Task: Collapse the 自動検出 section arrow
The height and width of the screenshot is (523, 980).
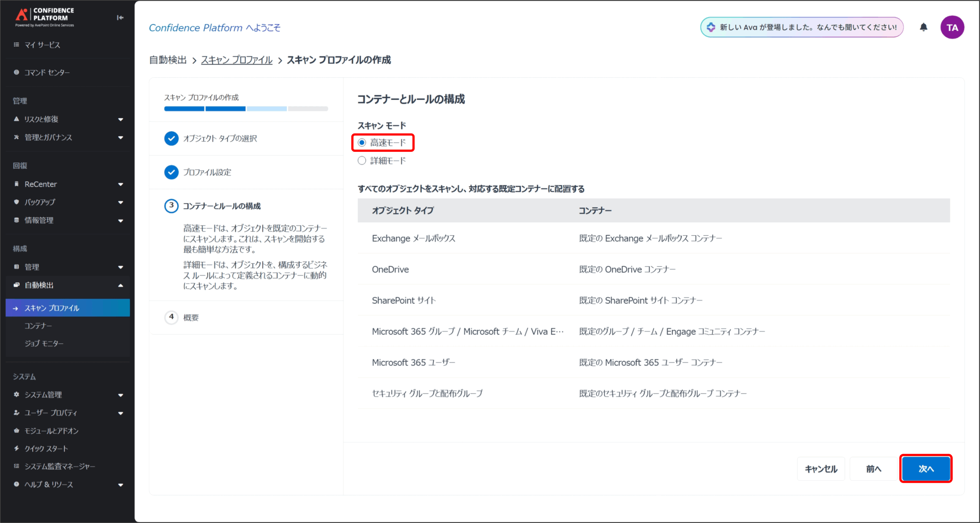Action: [121, 285]
